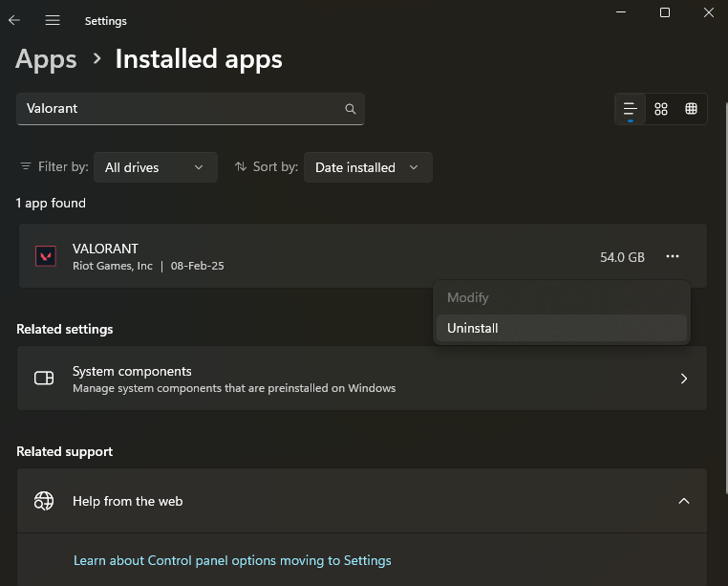Switch to list view layout
The width and height of the screenshot is (728, 586).
coord(630,109)
